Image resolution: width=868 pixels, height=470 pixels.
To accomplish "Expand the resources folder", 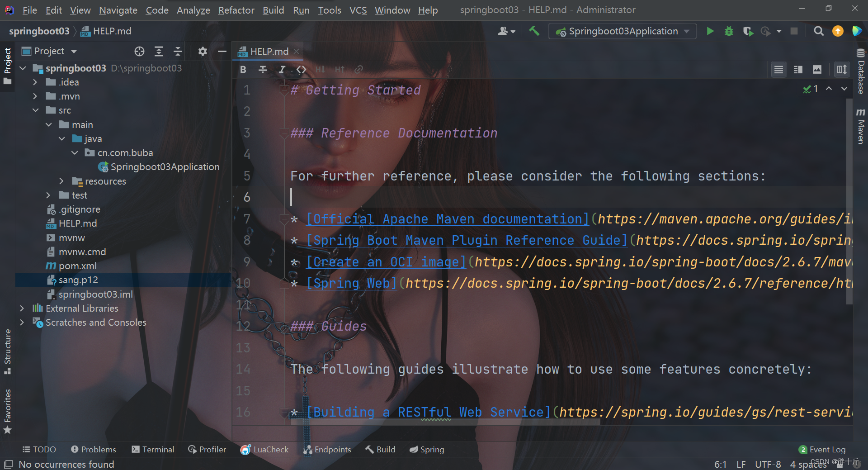I will (x=61, y=181).
